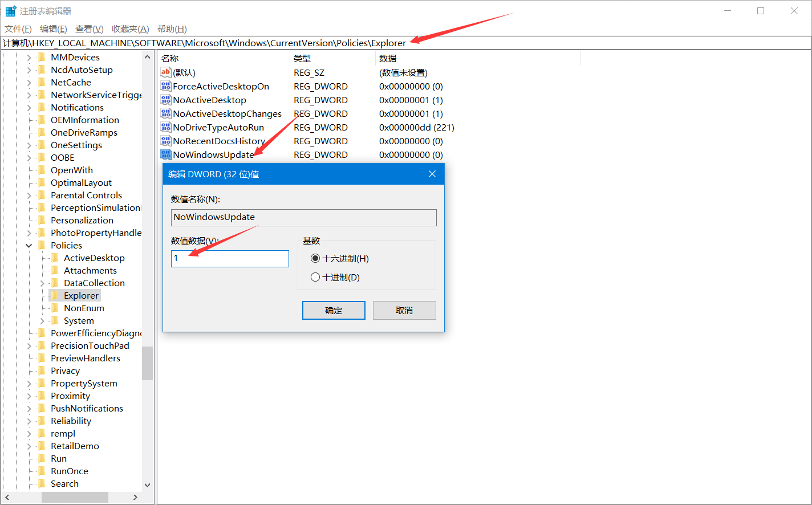Expand the PrecisionTouchPad tree node
The width and height of the screenshot is (812, 505).
[29, 345]
